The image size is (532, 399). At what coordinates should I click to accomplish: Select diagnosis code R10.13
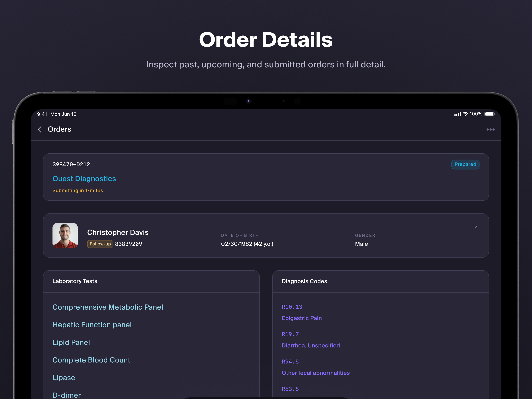[x=292, y=307]
